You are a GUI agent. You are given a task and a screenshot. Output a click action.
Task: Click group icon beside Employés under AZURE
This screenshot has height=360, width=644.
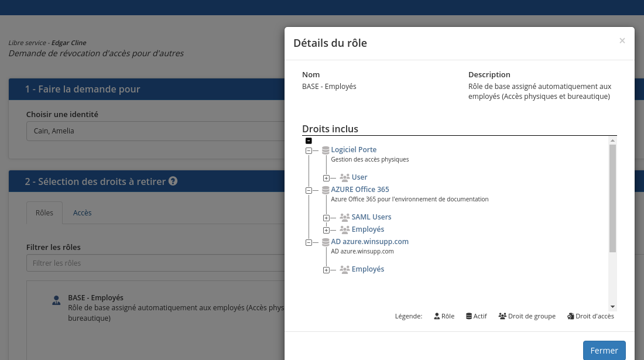(x=345, y=230)
